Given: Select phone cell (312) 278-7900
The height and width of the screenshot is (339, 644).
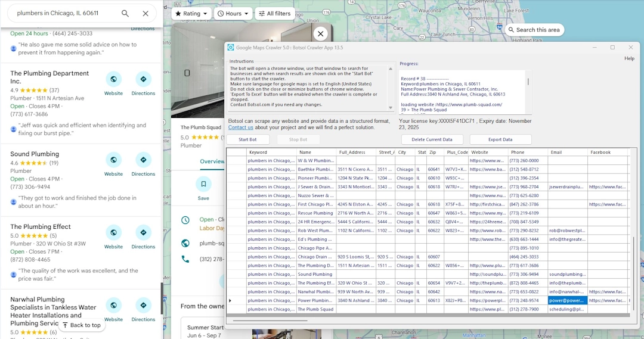Looking at the screenshot, I should click(x=528, y=309).
